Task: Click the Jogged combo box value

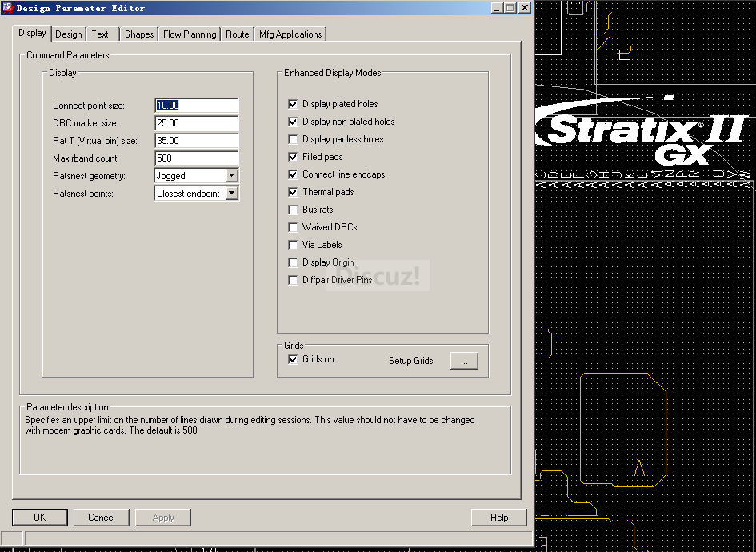Action: point(190,175)
